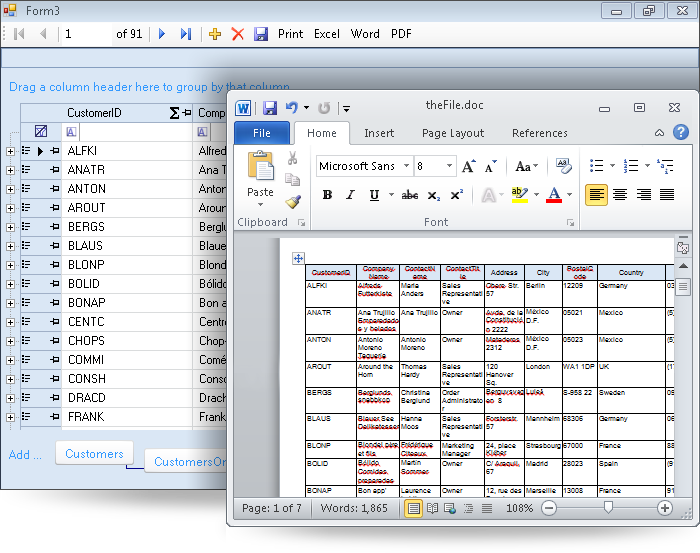This screenshot has height=553, width=700.
Task: Toggle subscript formatting
Action: 433,195
